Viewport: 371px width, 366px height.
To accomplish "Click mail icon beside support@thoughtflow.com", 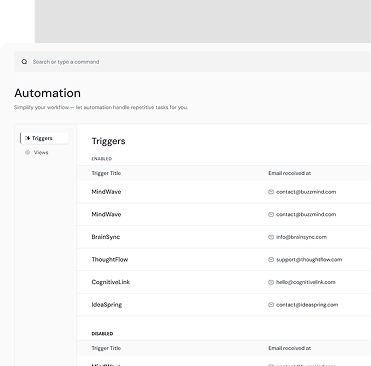I will (x=271, y=259).
